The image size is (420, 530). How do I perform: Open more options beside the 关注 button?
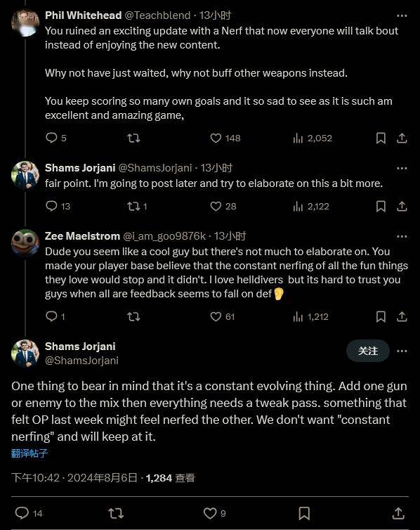pos(402,351)
